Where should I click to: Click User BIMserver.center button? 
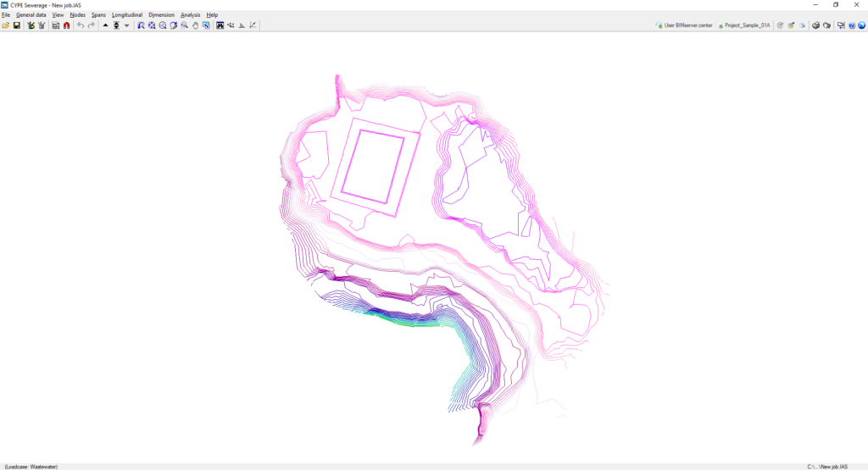pyautogui.click(x=684, y=25)
